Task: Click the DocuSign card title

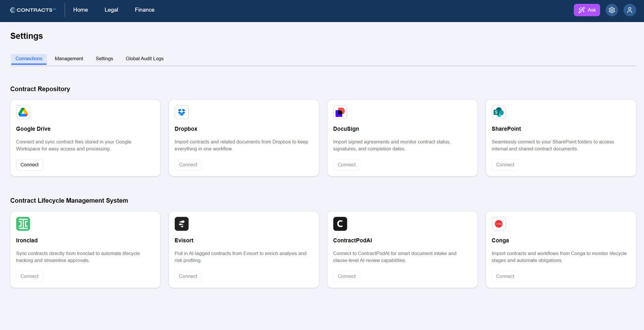Action: click(x=346, y=129)
